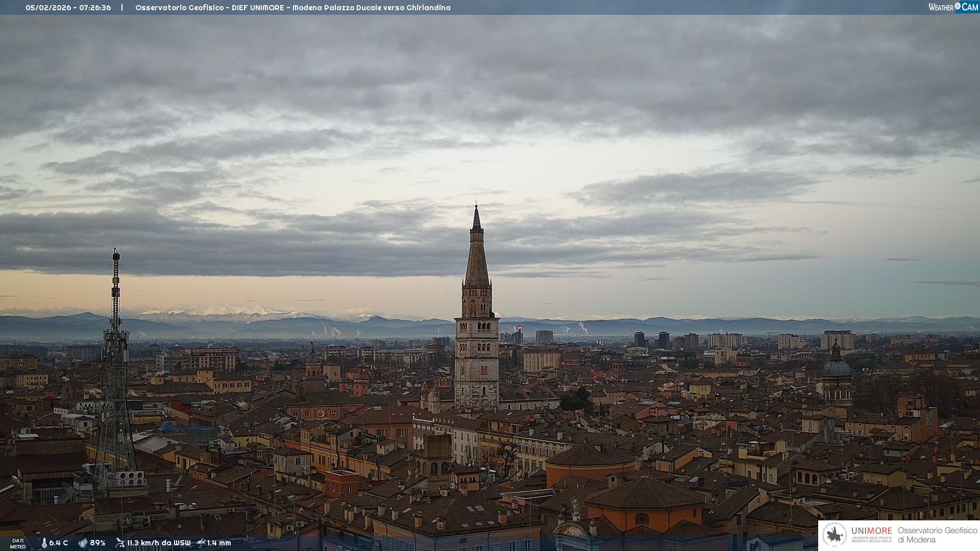Viewport: 980px width, 551px height.
Task: Click the 1.4 mm rainfall value
Action: coord(219,543)
